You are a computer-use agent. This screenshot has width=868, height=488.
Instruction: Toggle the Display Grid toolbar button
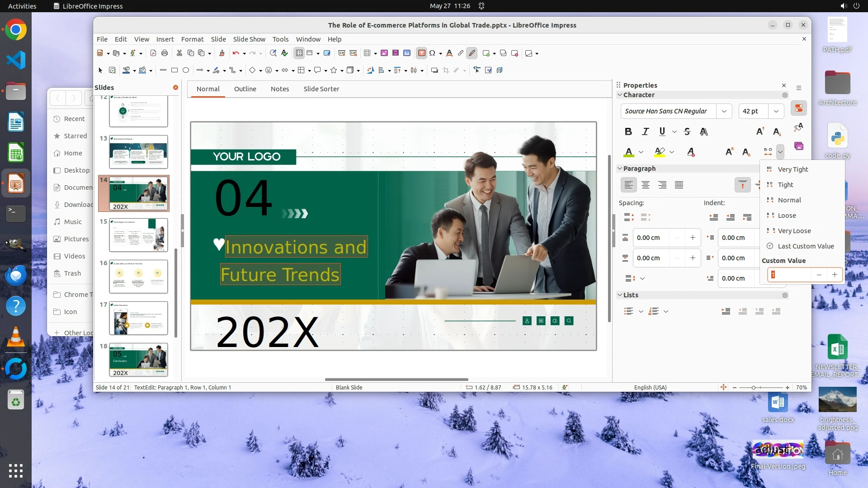point(299,53)
